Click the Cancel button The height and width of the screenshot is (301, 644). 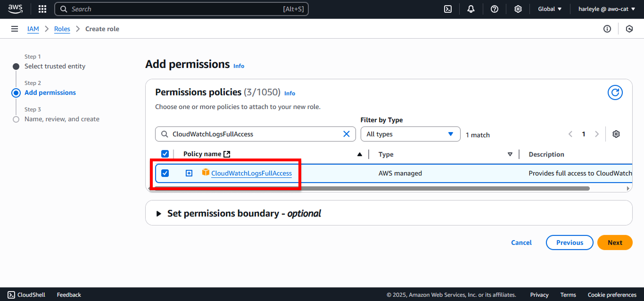[x=521, y=242]
